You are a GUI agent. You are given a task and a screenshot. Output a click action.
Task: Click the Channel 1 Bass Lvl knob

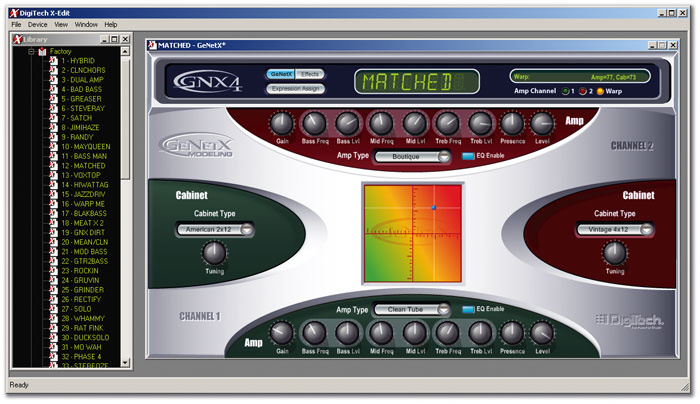(347, 333)
